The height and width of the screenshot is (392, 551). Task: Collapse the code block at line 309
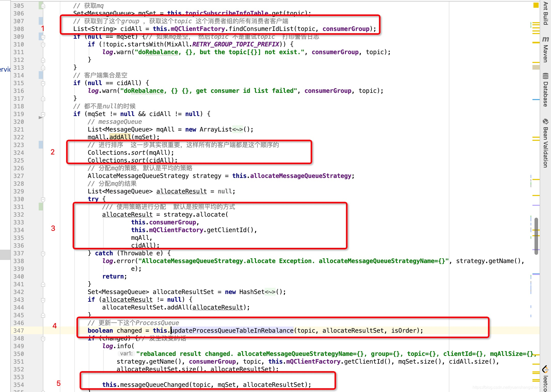pos(43,37)
